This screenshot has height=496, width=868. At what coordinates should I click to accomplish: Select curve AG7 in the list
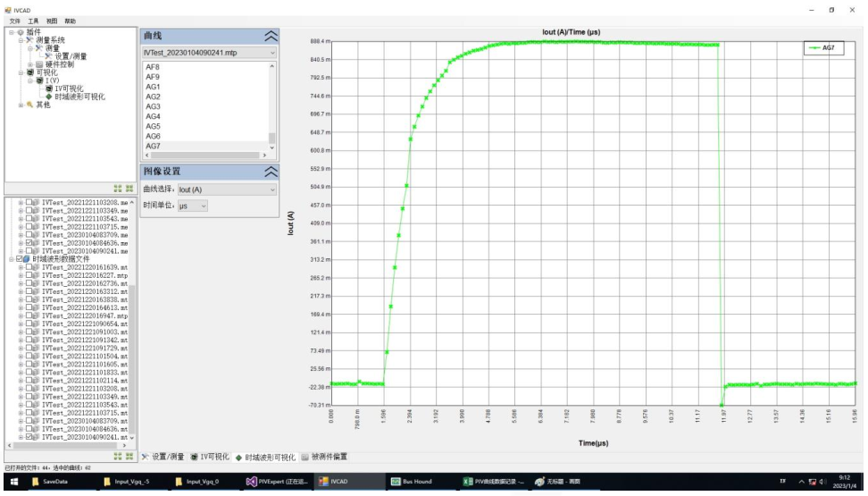point(154,146)
